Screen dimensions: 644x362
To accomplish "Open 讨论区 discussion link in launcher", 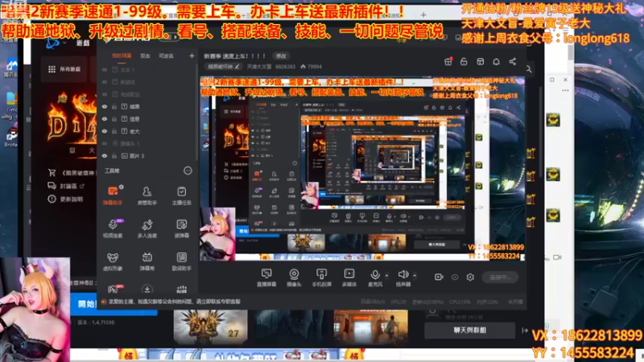I will pyautogui.click(x=66, y=186).
